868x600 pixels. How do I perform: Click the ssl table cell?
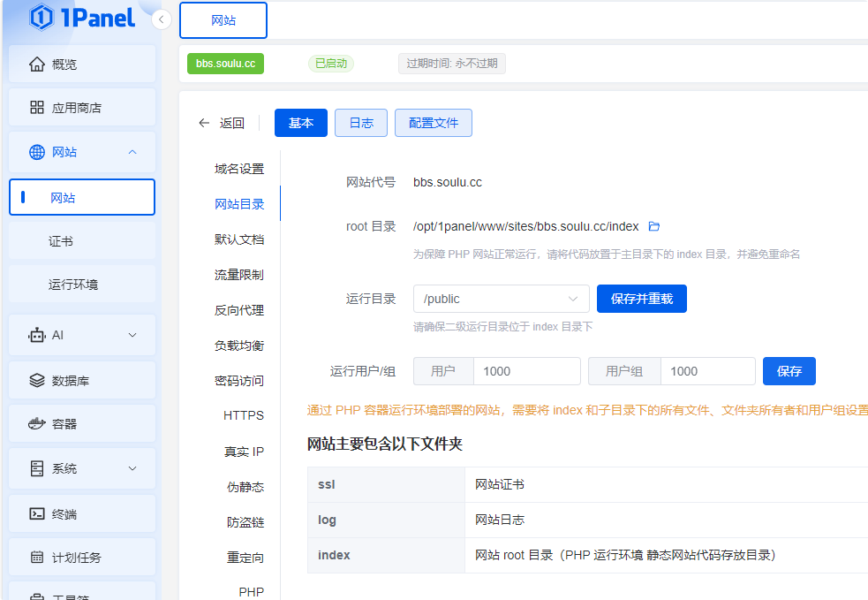coord(387,485)
